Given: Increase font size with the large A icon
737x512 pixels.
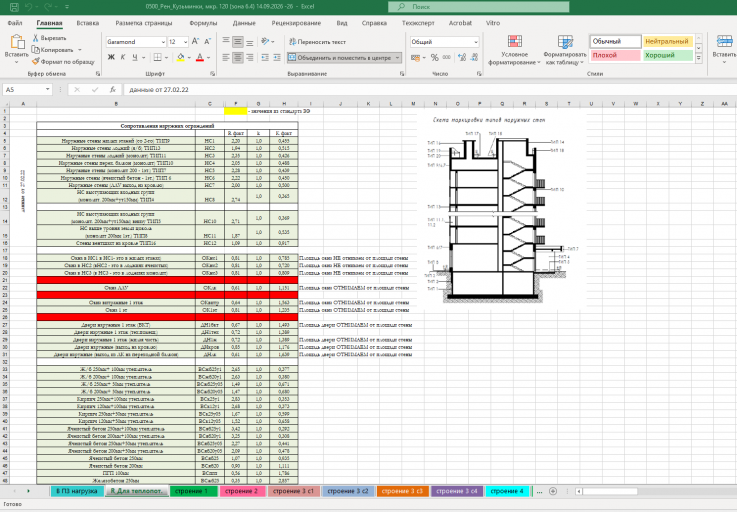Looking at the screenshot, I should [x=196, y=42].
